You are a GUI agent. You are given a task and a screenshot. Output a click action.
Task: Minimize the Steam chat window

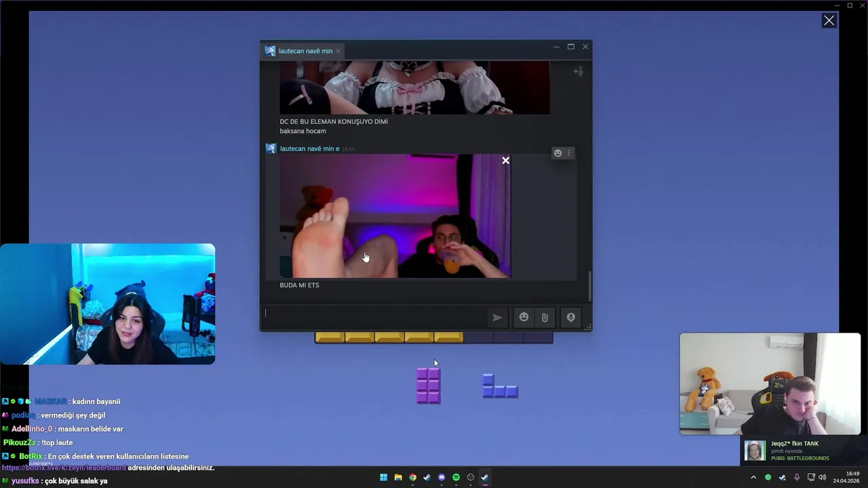(x=556, y=47)
